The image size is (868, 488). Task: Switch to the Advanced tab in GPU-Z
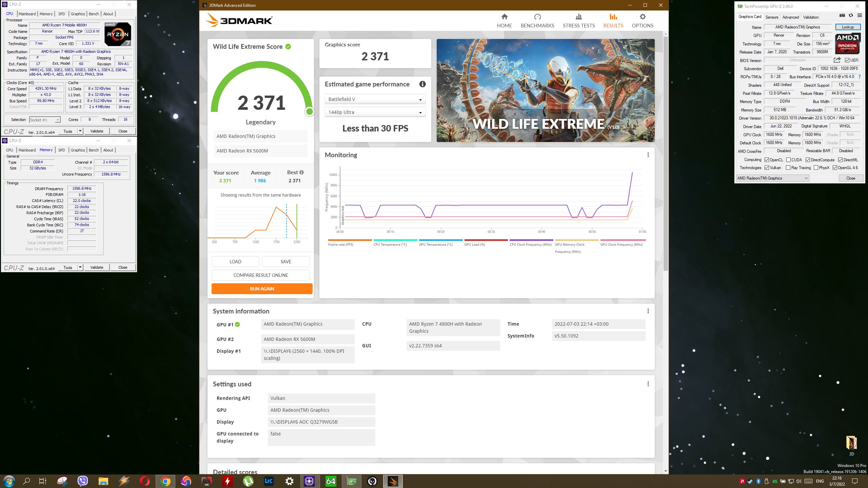pyautogui.click(x=790, y=17)
